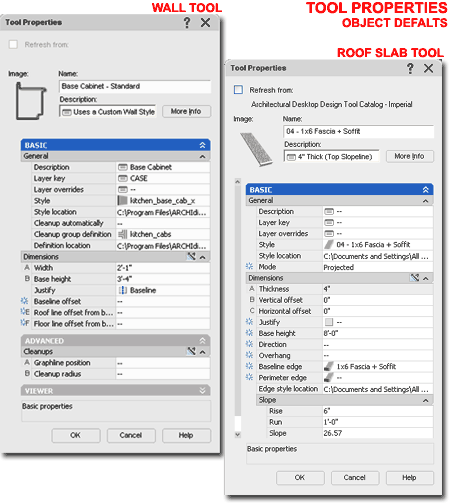Collapse the Slope group
Viewport: 450px width, 503px height.
426,400
